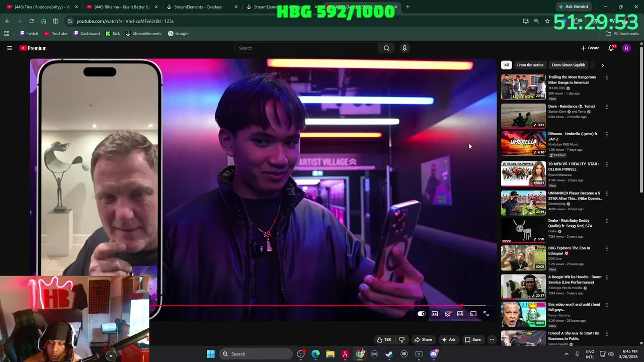Viewport: 644px width, 362px height.
Task: Open the Fanum Gaming fall guys thumbnail
Action: pos(523,314)
